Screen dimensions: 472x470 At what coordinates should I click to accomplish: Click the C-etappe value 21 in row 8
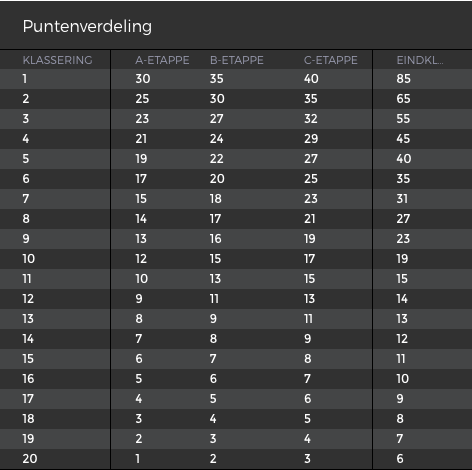point(310,219)
